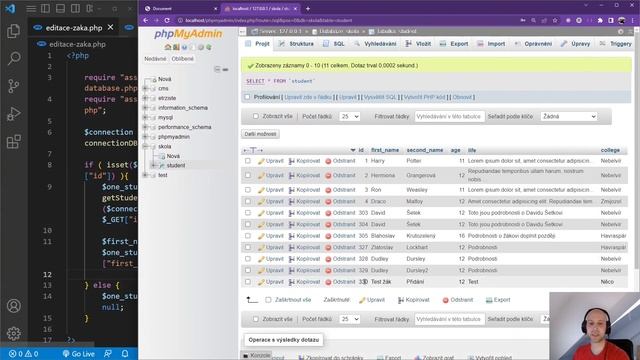This screenshot has height=360, width=640.
Task: Open a new browser tab
Action: click(x=308, y=9)
